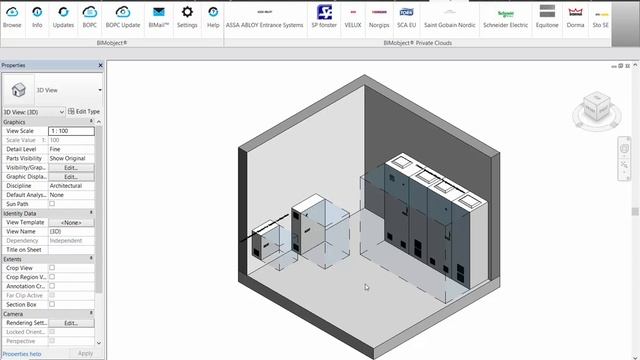Image resolution: width=640 pixels, height=360 pixels.
Task: Open the Equitone private cloud
Action: 547,17
